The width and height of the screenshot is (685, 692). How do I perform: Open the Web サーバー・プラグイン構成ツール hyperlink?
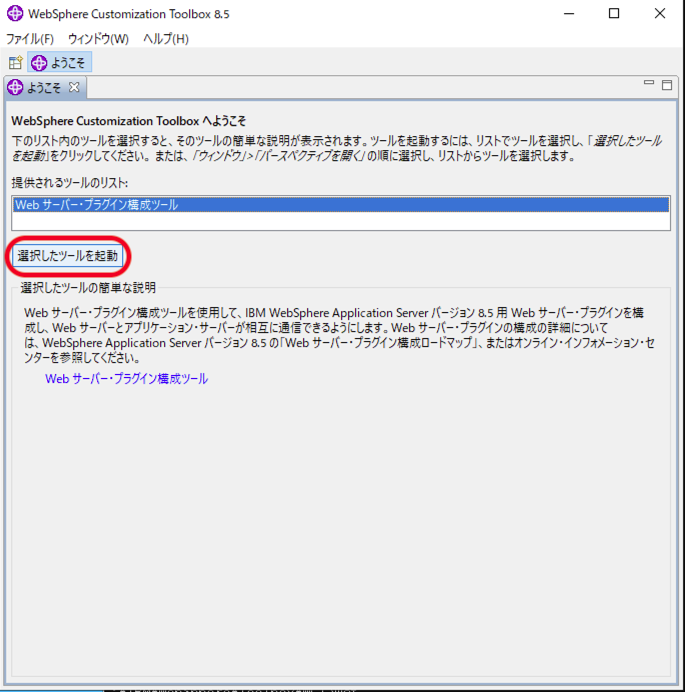(x=127, y=379)
